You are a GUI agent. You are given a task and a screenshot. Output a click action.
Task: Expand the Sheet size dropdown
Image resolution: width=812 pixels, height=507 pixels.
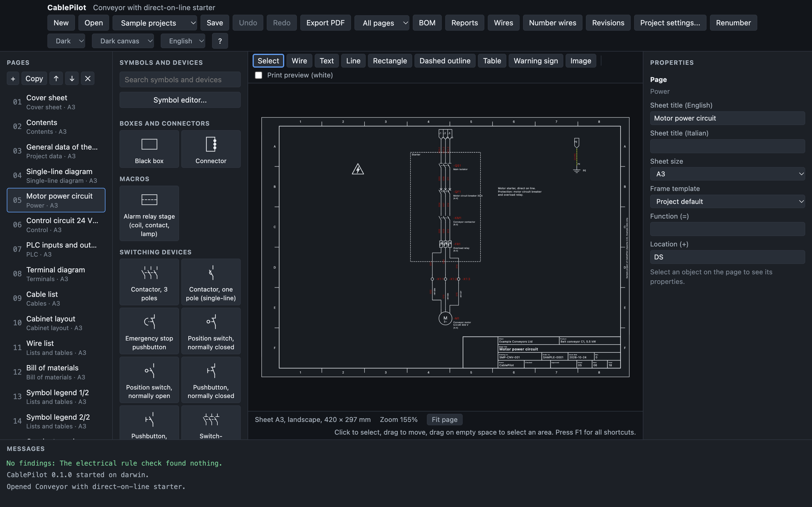point(727,174)
